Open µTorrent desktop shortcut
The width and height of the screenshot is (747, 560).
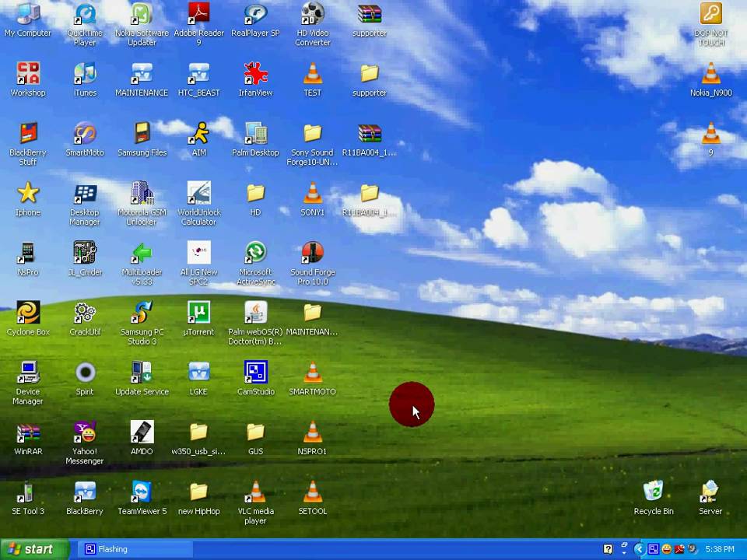pyautogui.click(x=198, y=313)
